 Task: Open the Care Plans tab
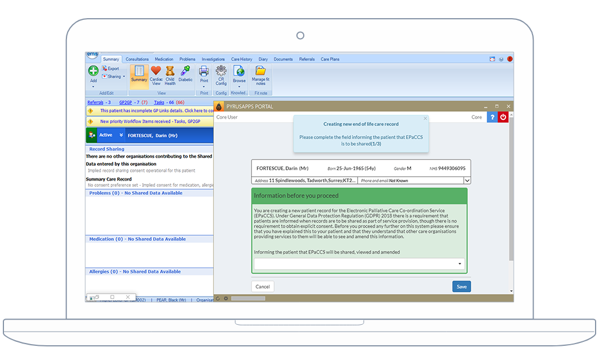tap(330, 59)
